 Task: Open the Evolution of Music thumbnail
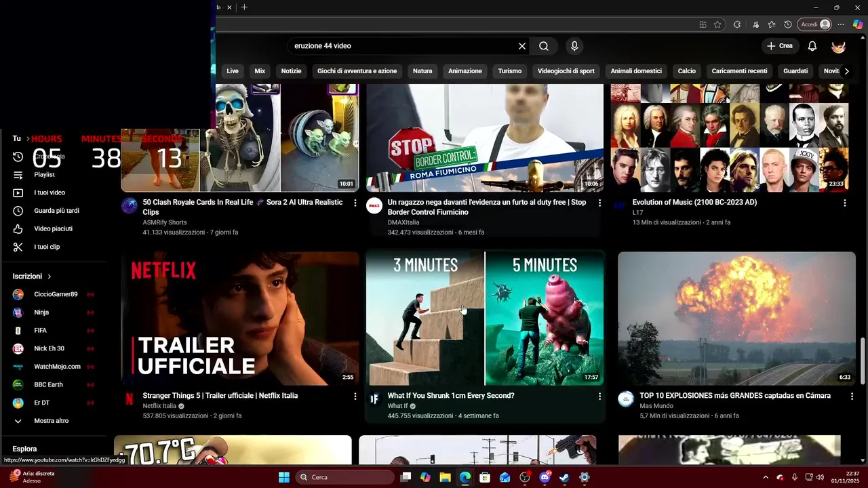point(730,138)
